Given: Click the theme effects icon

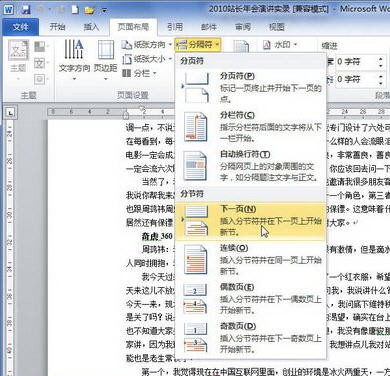Looking at the screenshot, I should (x=40, y=79).
